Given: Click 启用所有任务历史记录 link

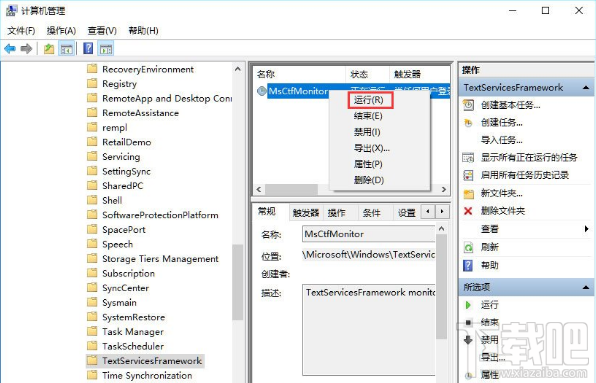Looking at the screenshot, I should pyautogui.click(x=525, y=175).
